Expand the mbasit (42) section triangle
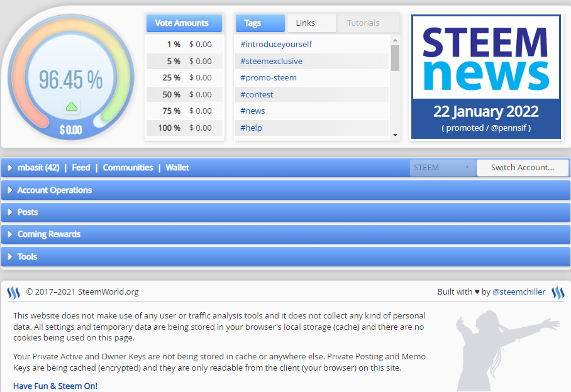571x392 pixels. 10,168
